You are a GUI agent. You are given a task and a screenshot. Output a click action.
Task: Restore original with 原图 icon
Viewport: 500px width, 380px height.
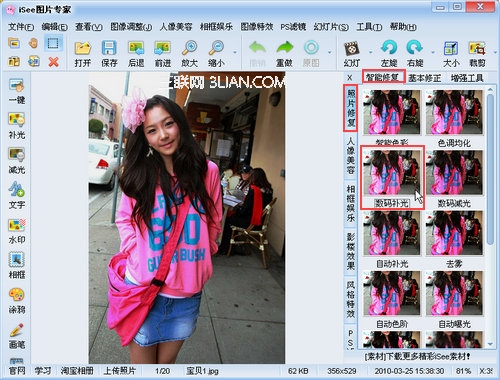(311, 54)
